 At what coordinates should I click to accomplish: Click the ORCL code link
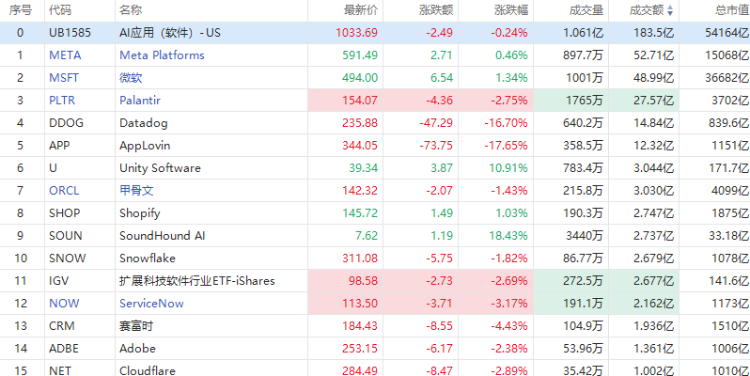click(x=64, y=190)
